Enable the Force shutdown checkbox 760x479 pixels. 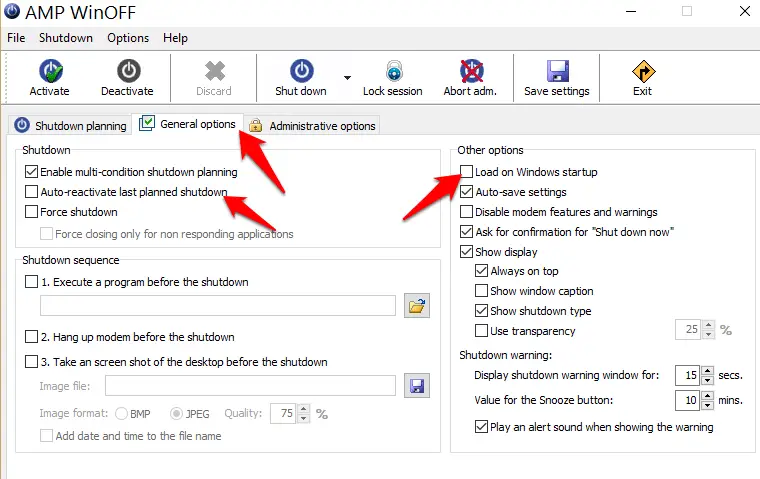click(32, 211)
